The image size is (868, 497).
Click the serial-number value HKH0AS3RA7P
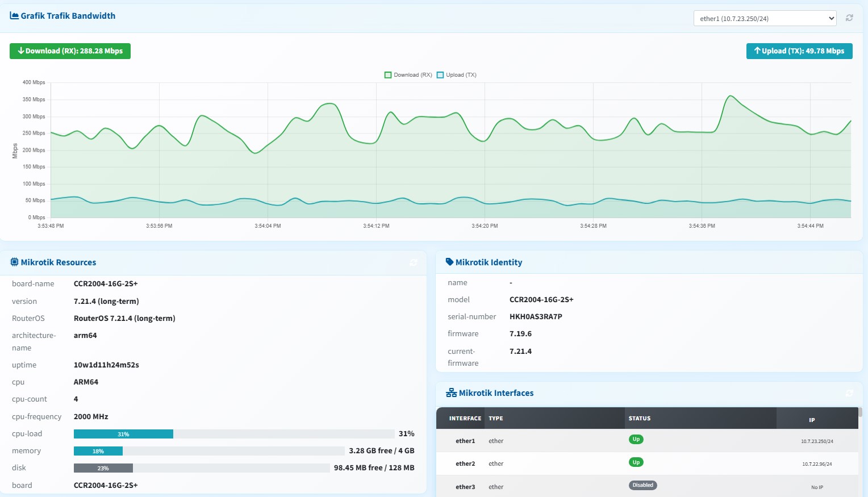[536, 317]
